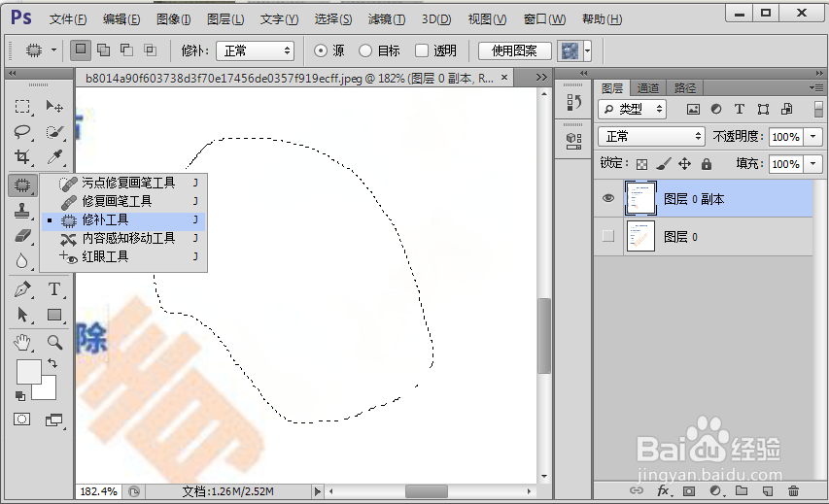
Task: Toggle Quick Mask mode
Action: [x=21, y=420]
